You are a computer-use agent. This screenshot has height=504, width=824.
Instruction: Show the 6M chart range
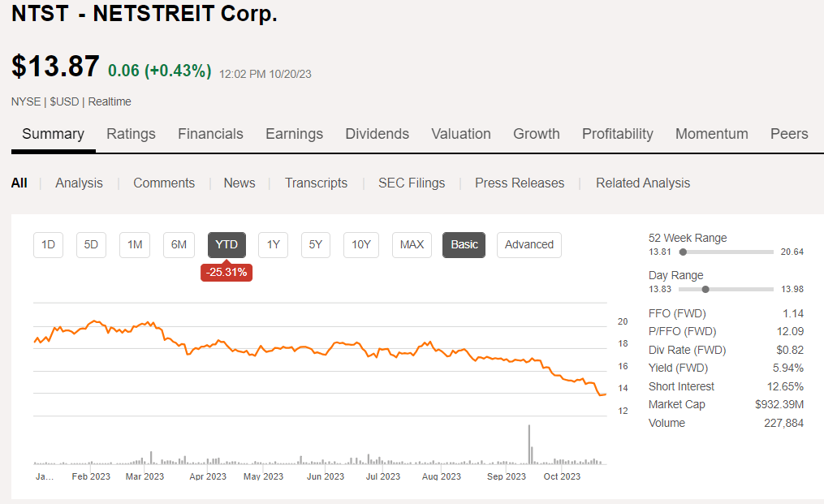pos(178,244)
